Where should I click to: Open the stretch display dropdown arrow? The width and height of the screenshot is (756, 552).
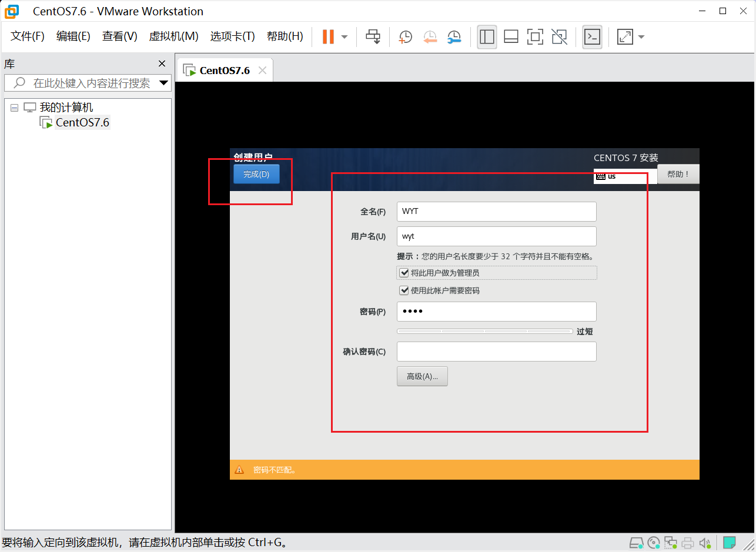click(x=641, y=37)
